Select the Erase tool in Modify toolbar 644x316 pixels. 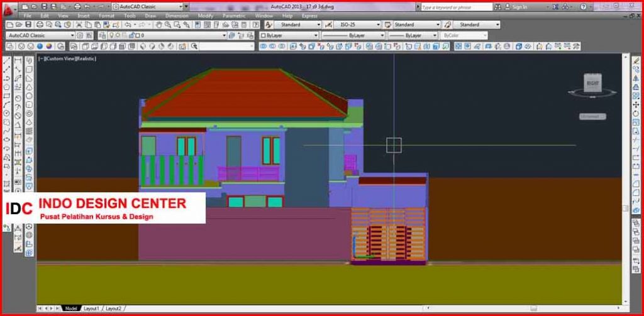tap(636, 61)
